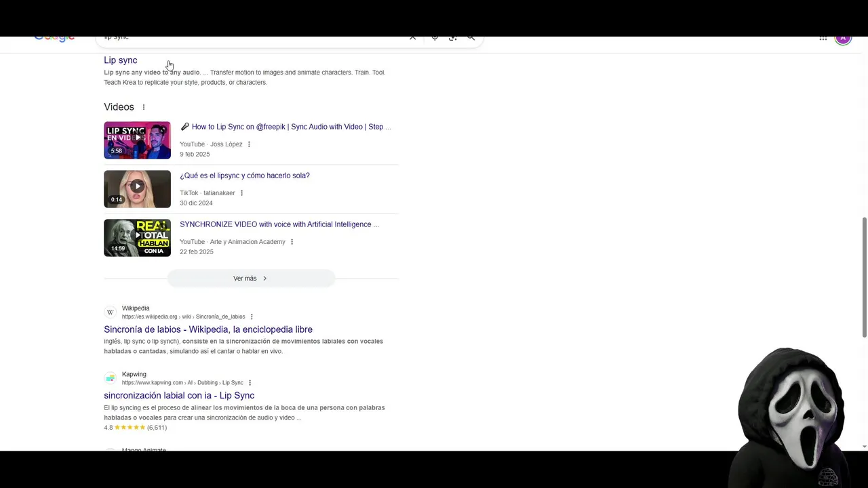Click the Kapwing favicon icon
The height and width of the screenshot is (488, 868).
[x=110, y=378]
